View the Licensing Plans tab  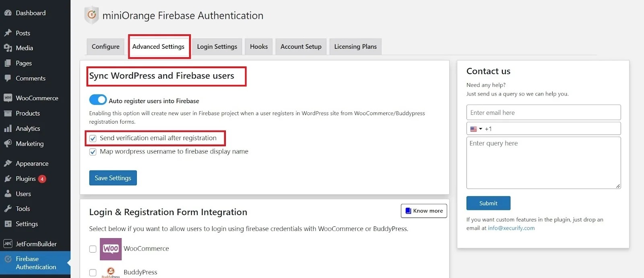click(x=355, y=47)
